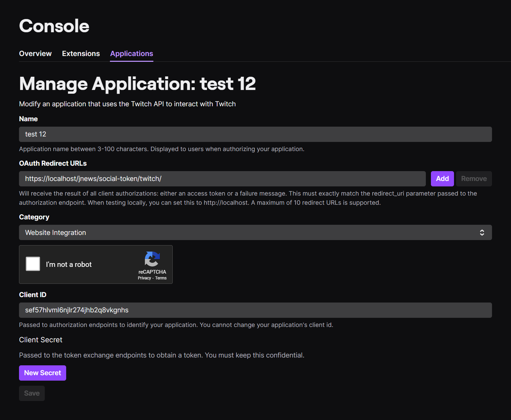Check the I'm not a robot checkbox
Image resolution: width=511 pixels, height=420 pixels.
[33, 264]
